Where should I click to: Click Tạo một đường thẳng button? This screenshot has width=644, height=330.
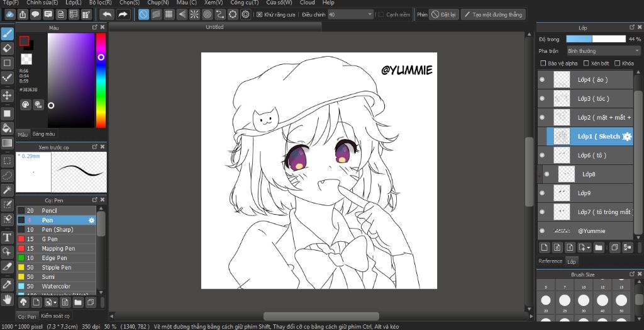pyautogui.click(x=493, y=14)
